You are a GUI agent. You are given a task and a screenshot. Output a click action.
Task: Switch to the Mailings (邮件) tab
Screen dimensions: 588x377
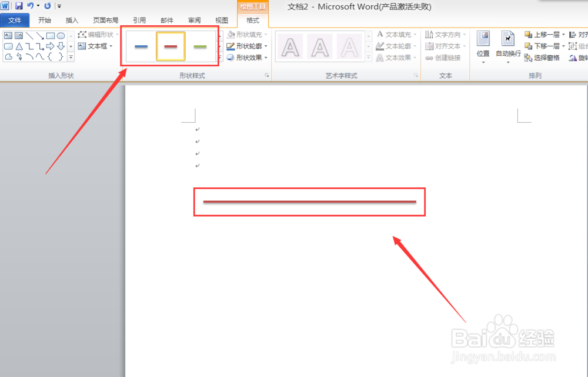[x=167, y=20]
